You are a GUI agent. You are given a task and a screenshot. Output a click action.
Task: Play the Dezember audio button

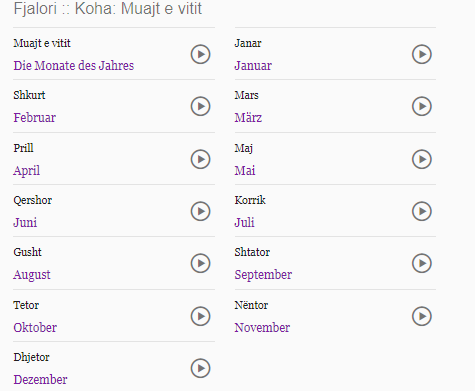tap(200, 368)
